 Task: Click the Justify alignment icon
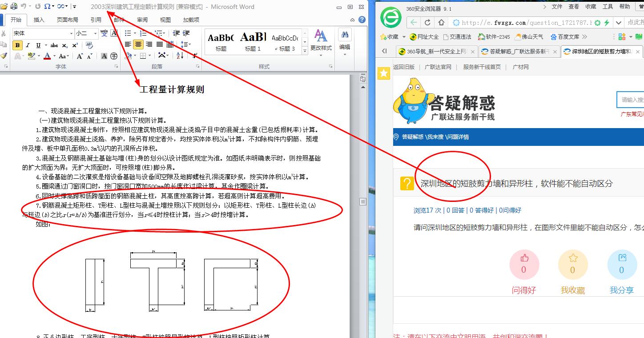[x=159, y=44]
